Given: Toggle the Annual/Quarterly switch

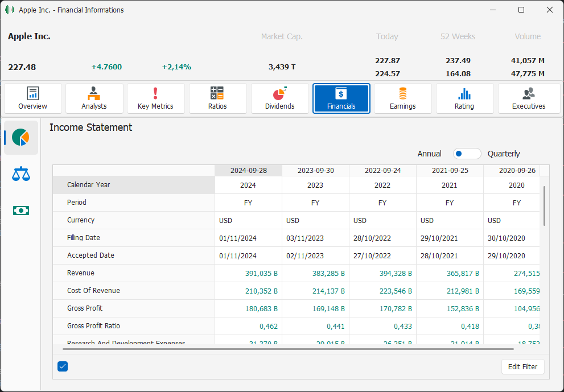Looking at the screenshot, I should coord(467,154).
